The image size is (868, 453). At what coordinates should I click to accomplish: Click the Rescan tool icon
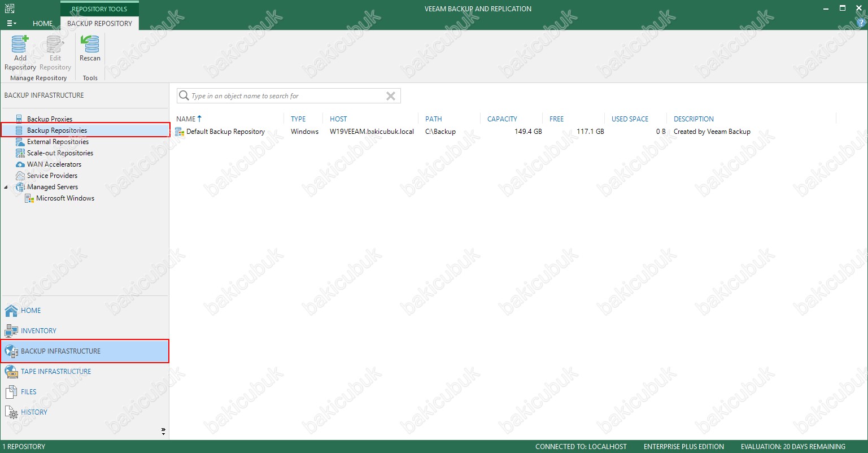90,45
